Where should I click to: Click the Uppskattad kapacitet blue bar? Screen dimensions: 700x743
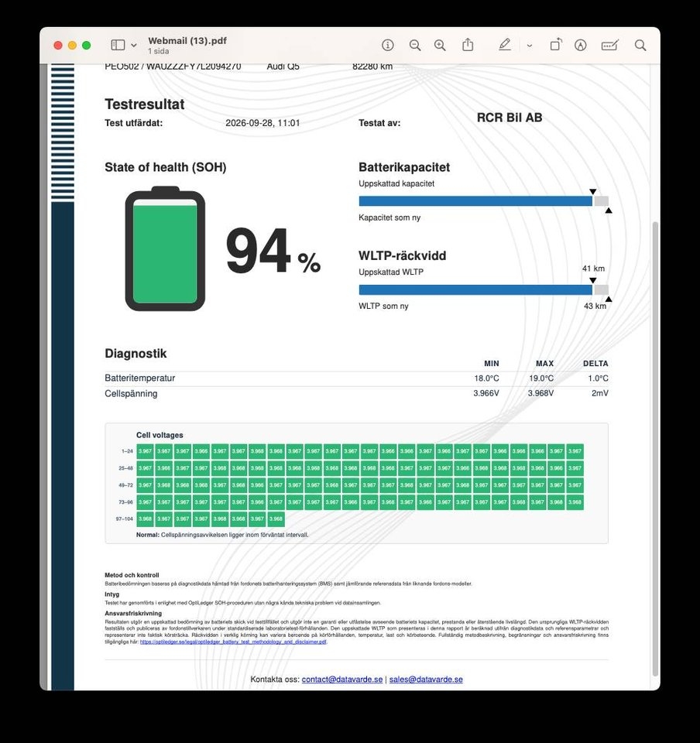pyautogui.click(x=475, y=201)
